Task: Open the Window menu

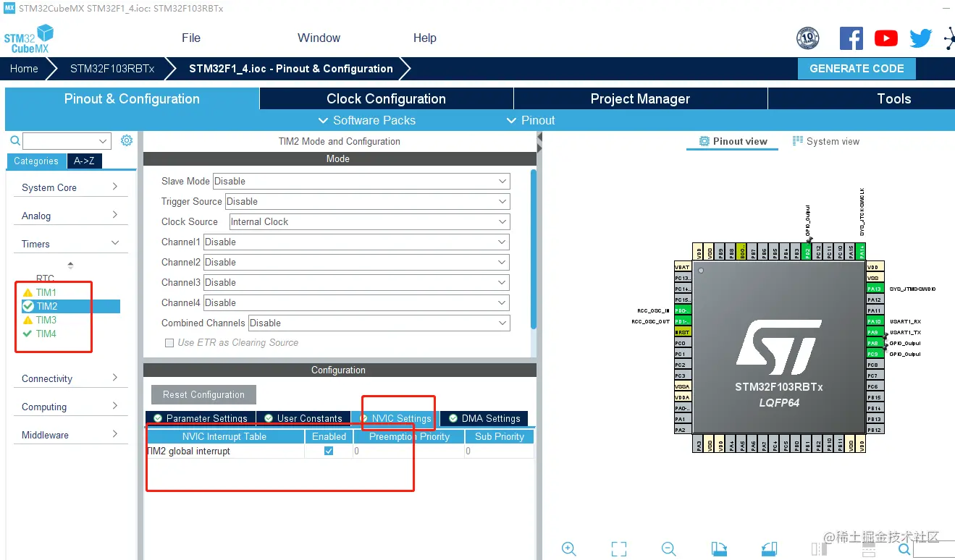Action: 319,38
